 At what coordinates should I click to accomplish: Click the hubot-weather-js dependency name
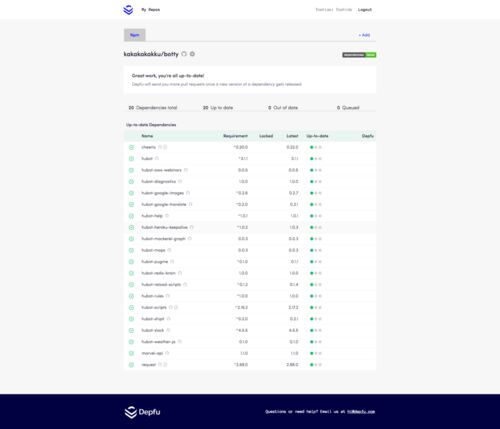coord(158,342)
